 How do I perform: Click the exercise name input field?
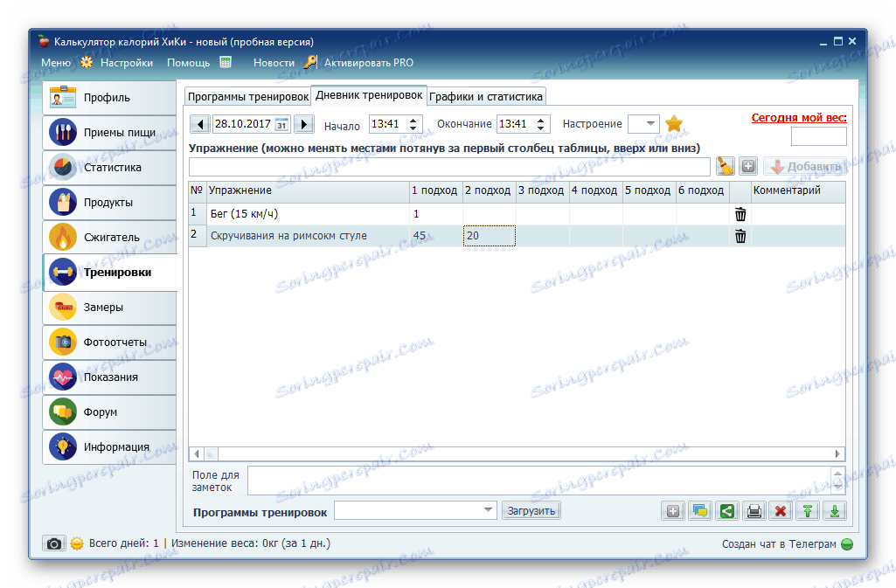click(449, 167)
